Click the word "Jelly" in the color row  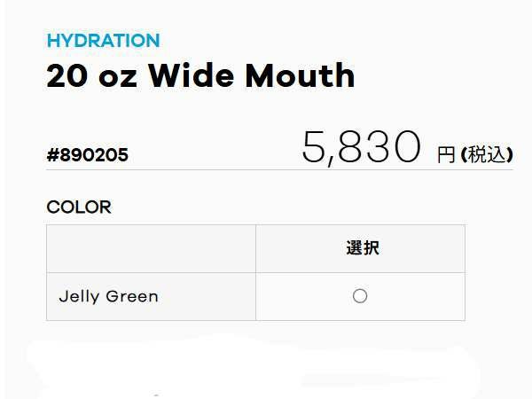78,296
